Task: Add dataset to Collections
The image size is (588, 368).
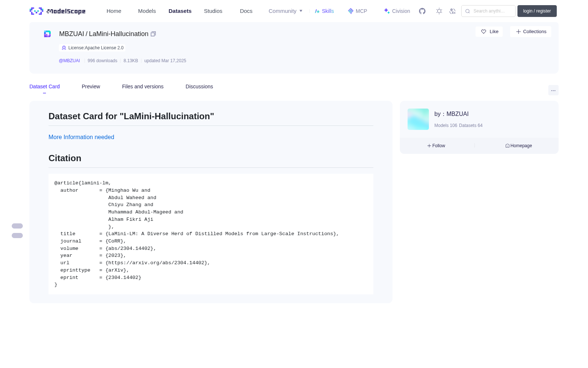Action: coord(531,32)
